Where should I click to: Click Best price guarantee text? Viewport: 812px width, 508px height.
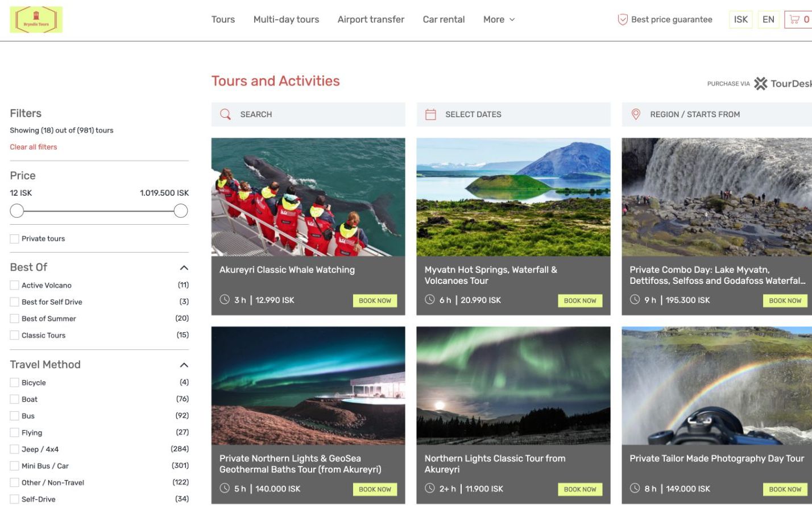pos(672,19)
